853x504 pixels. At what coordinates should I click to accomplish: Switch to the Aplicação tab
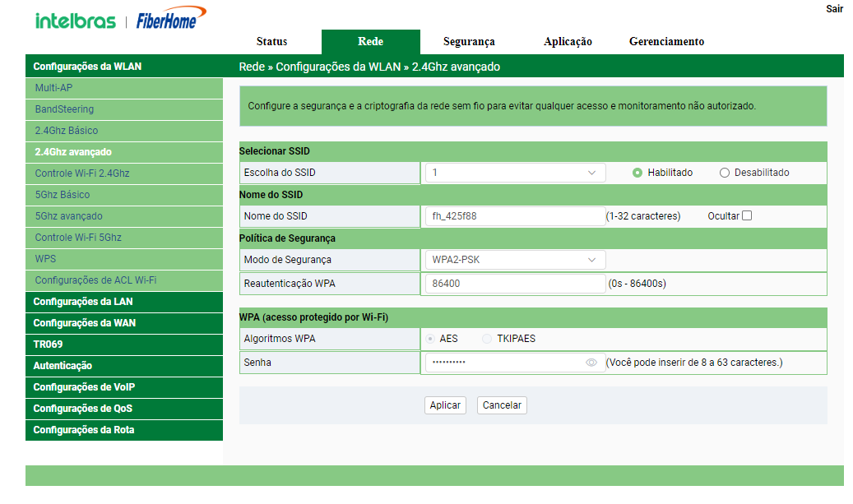pyautogui.click(x=568, y=42)
